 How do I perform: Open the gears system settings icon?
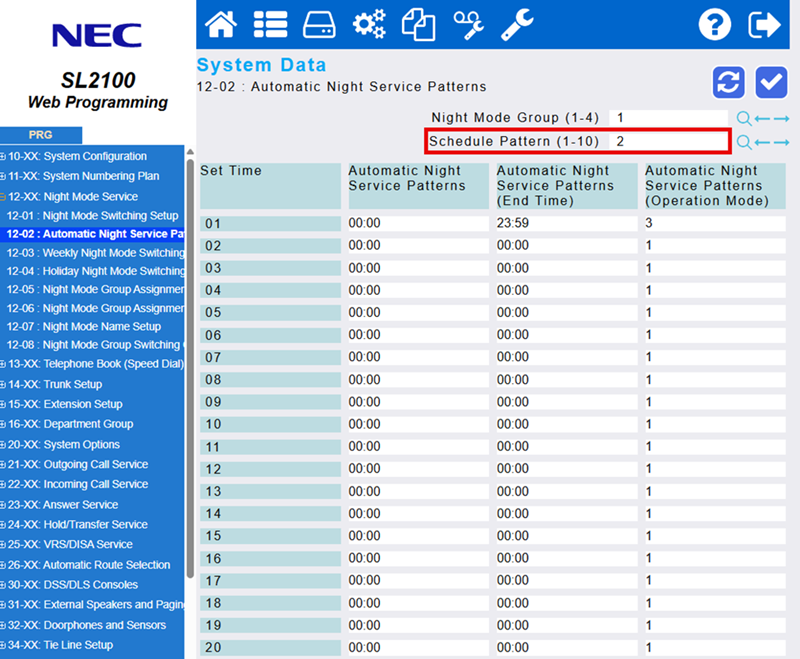(x=369, y=24)
